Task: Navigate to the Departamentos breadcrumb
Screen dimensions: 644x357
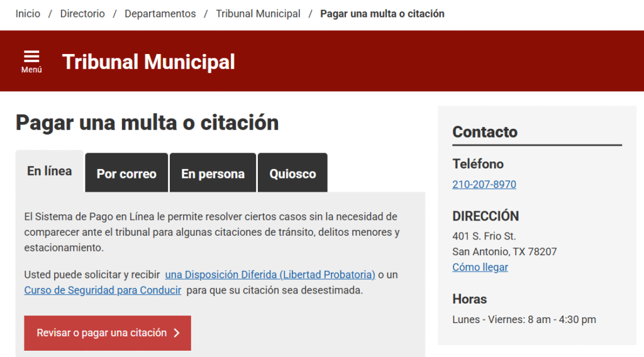Action: click(x=160, y=14)
